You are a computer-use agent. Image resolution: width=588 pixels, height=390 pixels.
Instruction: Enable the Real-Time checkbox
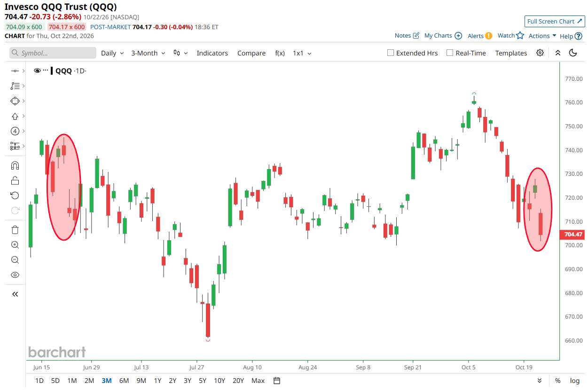450,53
